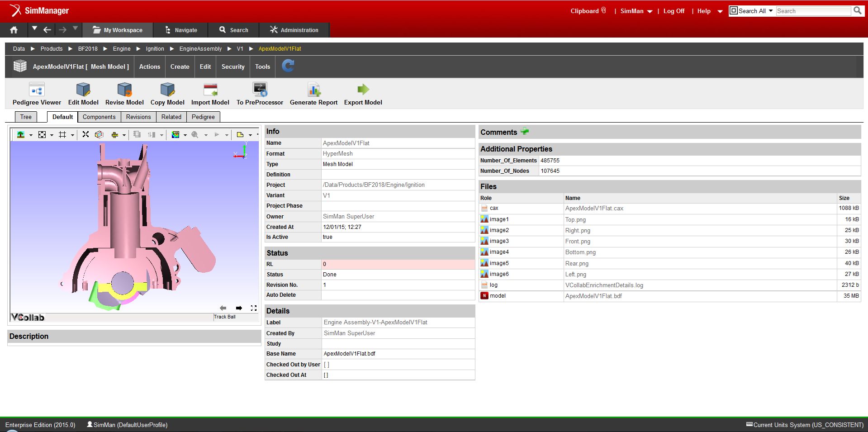Switch to the Components tab
The width and height of the screenshot is (868, 432).
pos(99,117)
